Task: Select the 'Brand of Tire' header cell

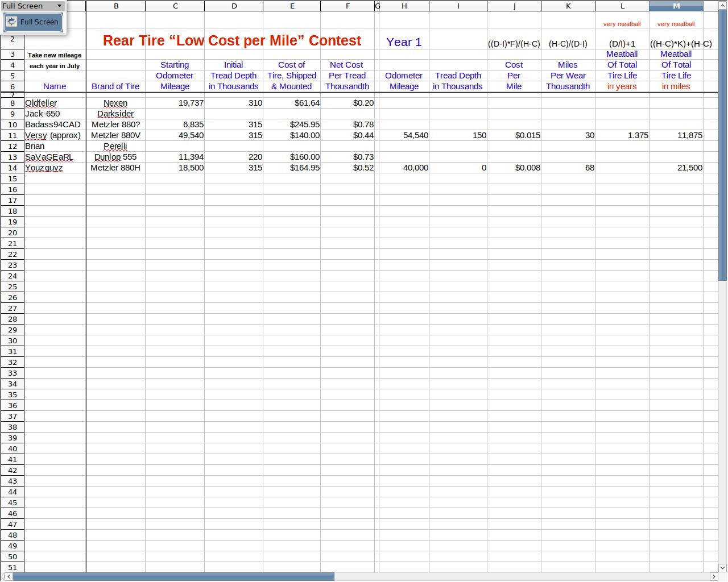Action: click(115, 86)
